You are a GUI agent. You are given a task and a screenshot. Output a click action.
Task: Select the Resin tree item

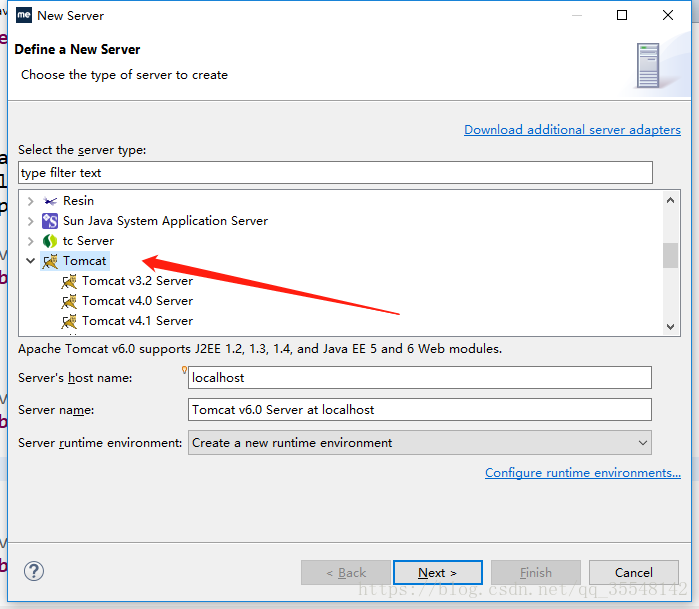coord(78,201)
